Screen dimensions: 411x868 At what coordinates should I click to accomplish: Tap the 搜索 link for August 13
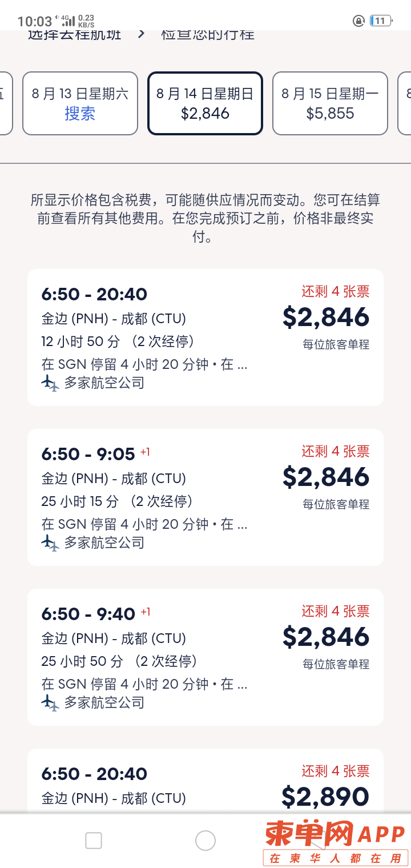(80, 114)
